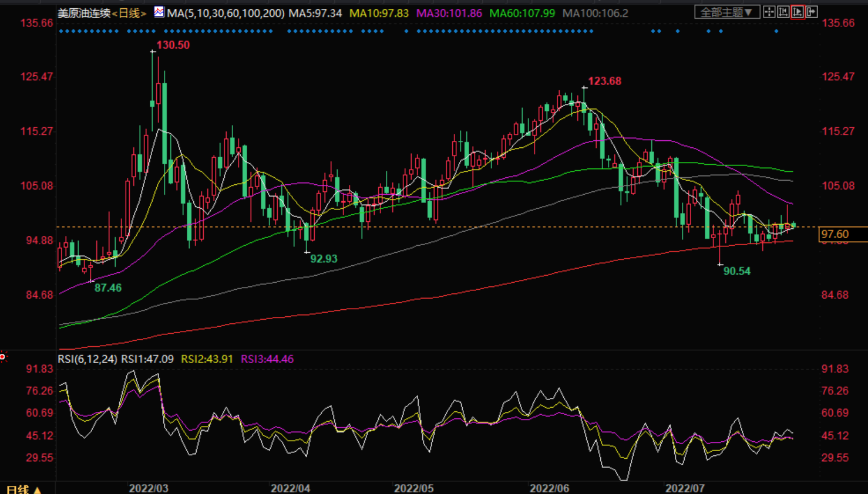Click the MA(5,10,30,60,100,200) parameters label
Image resolution: width=868 pixels, height=494 pixels.
(226, 13)
